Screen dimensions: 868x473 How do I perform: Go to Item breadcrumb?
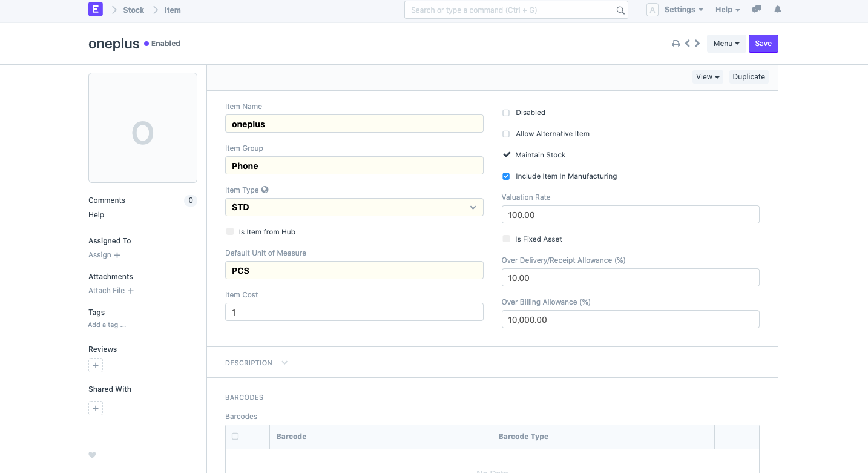tap(173, 10)
